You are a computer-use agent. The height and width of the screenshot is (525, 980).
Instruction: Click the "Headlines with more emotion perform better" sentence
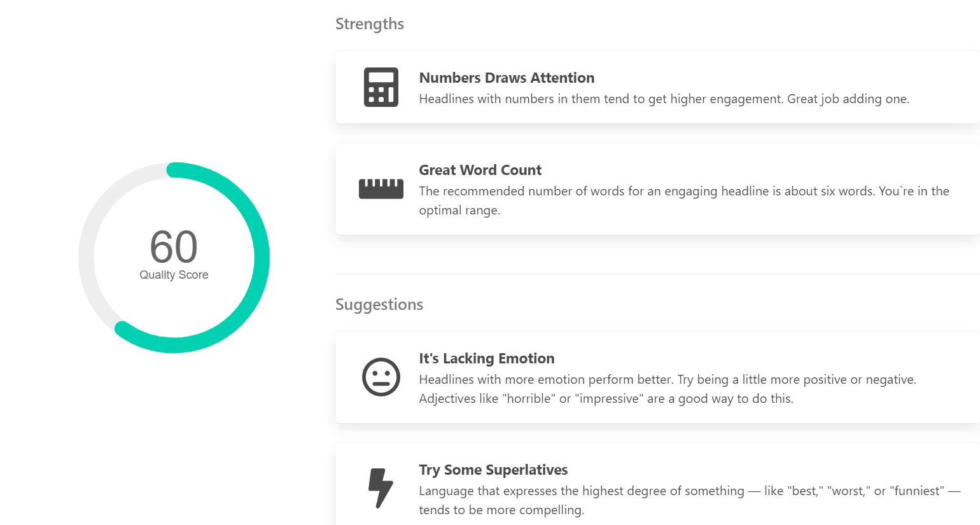click(546, 380)
